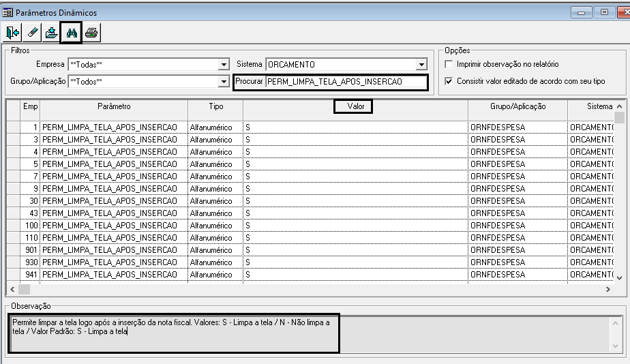Click Alfanumérico cell for Emp 110

(x=215, y=237)
